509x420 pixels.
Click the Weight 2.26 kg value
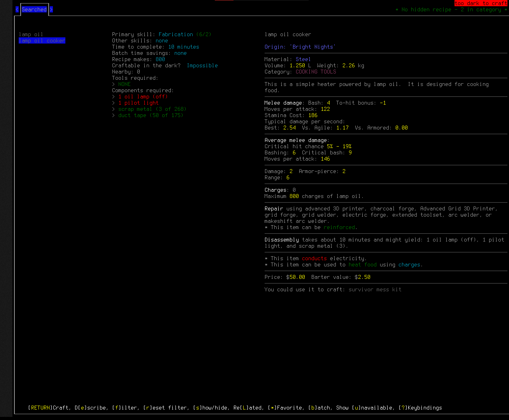point(353,65)
